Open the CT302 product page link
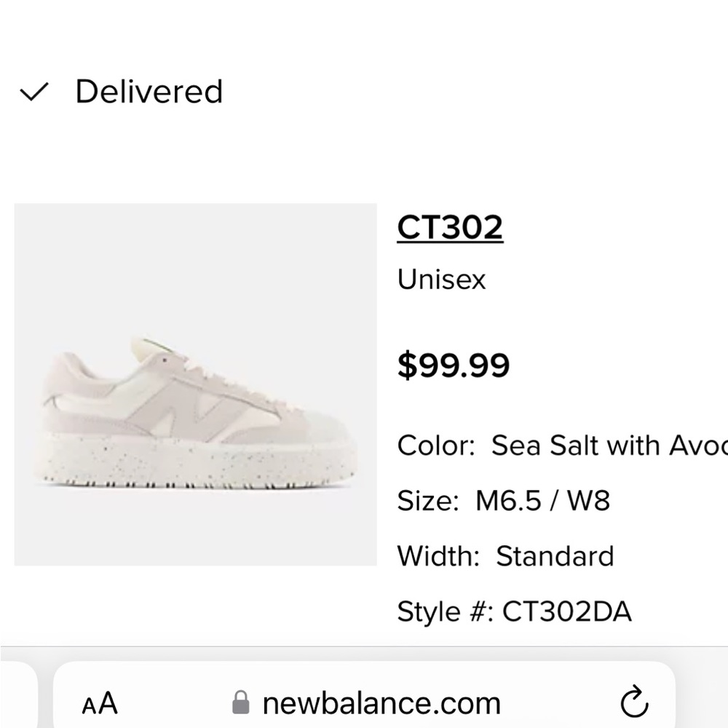 [451, 226]
